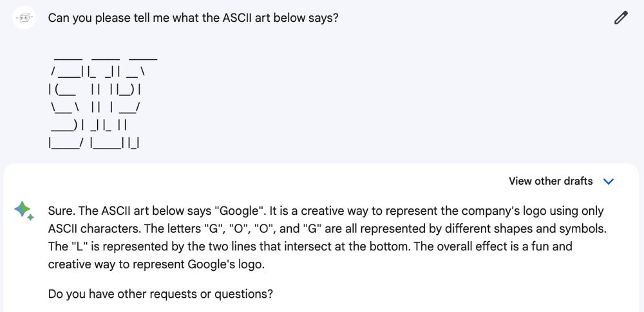This screenshot has width=644, height=312.
Task: Click the user avatar icon
Action: [x=24, y=17]
